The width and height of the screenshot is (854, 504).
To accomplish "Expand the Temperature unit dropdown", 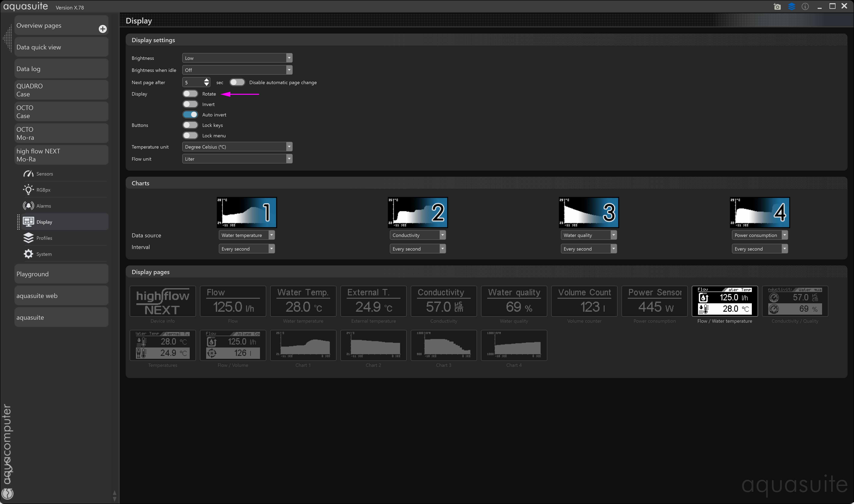I will pyautogui.click(x=237, y=147).
